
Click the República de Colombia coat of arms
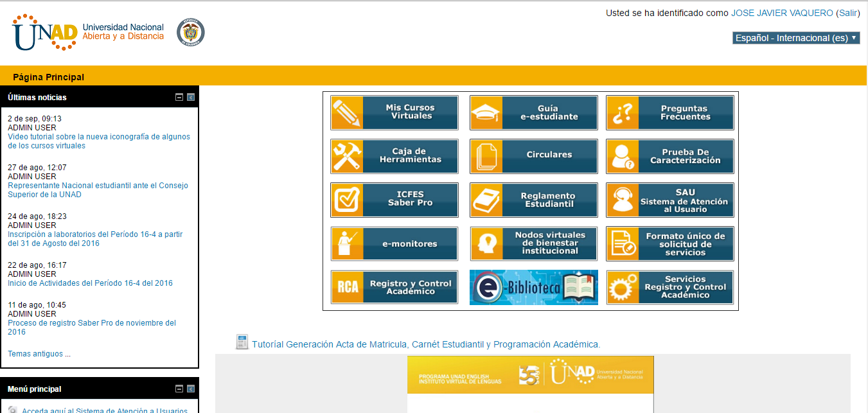tap(191, 32)
